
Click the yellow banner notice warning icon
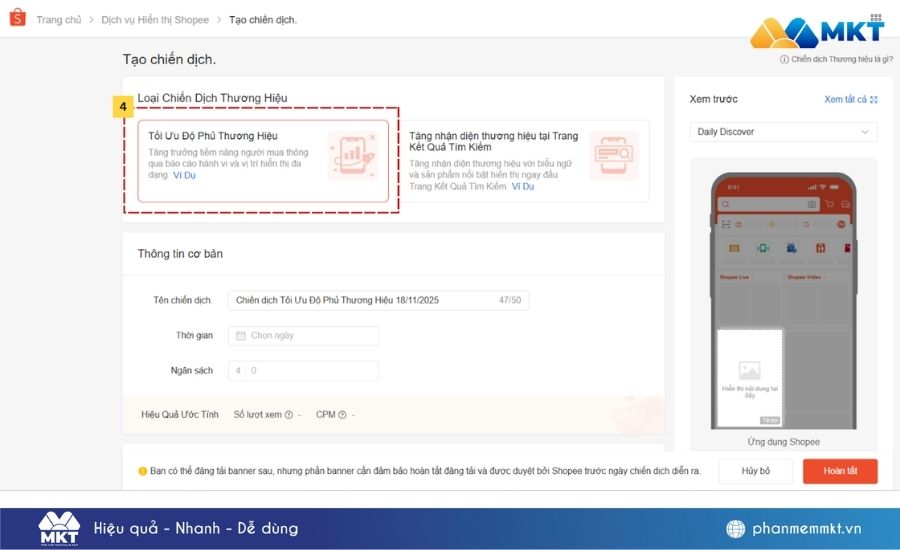[x=142, y=471]
